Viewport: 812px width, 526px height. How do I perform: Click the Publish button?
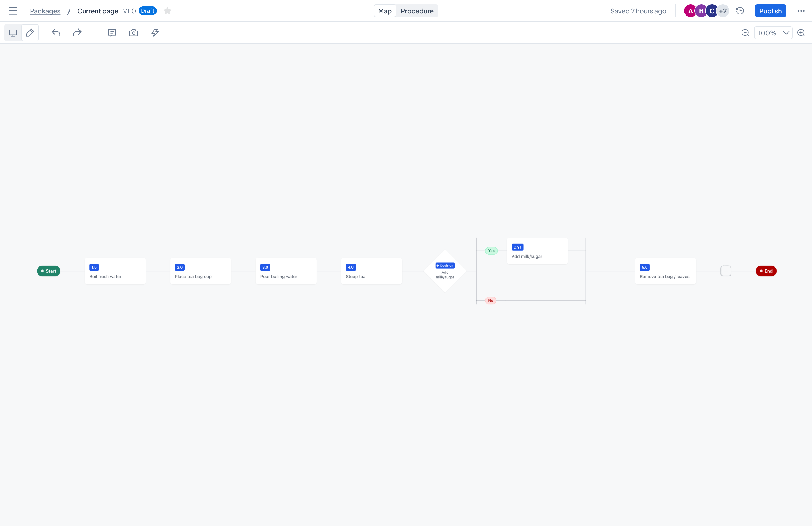770,10
